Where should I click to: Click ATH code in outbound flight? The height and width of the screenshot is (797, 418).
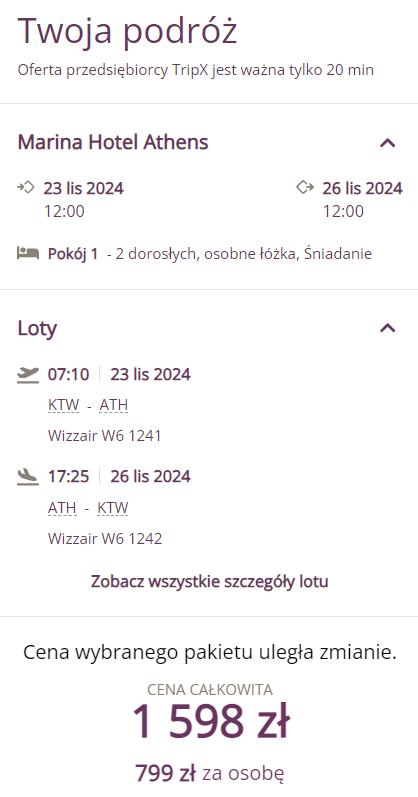113,406
